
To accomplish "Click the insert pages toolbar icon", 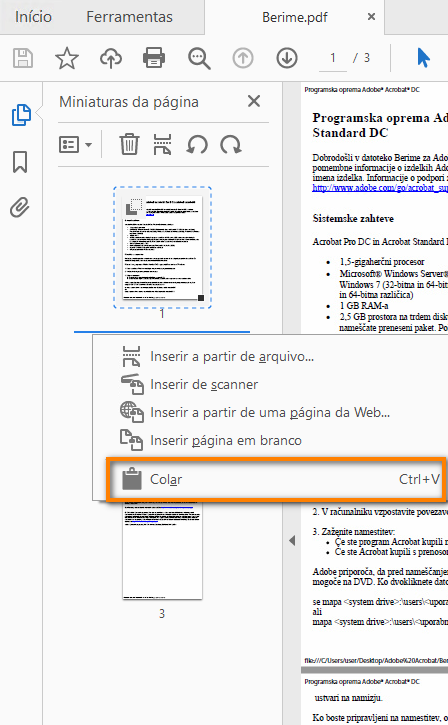I will click(162, 144).
